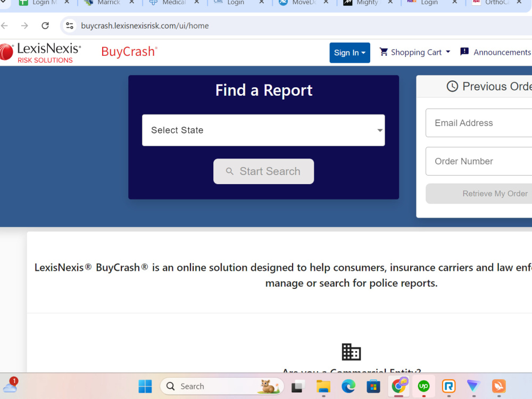The height and width of the screenshot is (399, 532).
Task: Open File Explorer from taskbar
Action: (x=323, y=386)
